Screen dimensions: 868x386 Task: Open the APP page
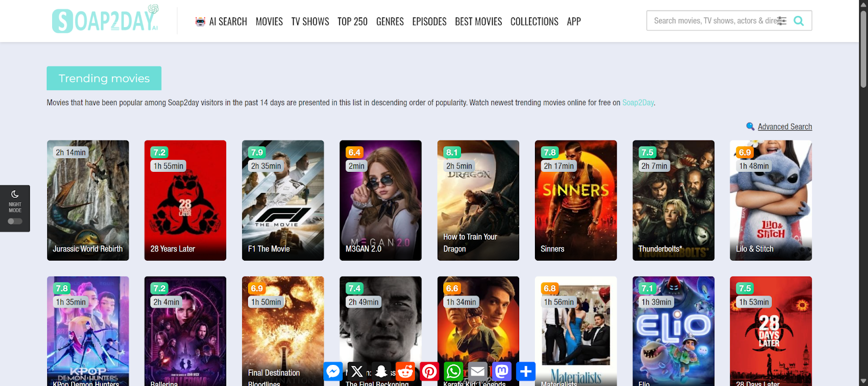point(574,22)
